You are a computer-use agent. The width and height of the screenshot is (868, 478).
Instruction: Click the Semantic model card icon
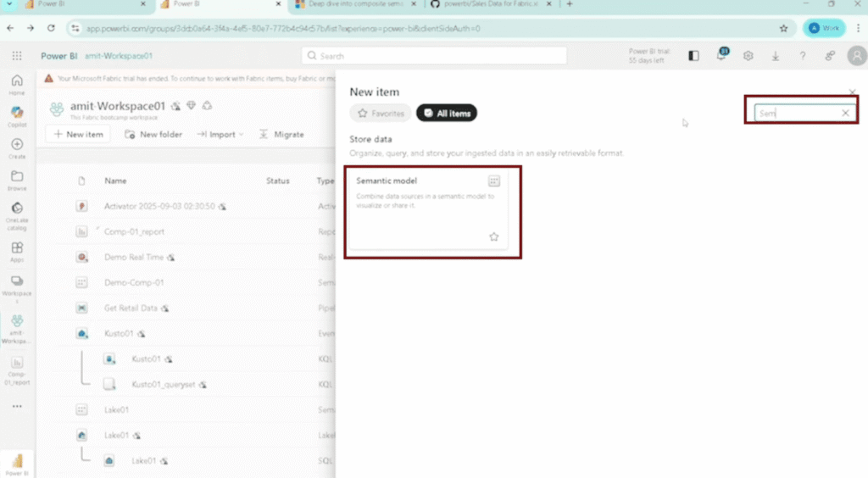494,181
